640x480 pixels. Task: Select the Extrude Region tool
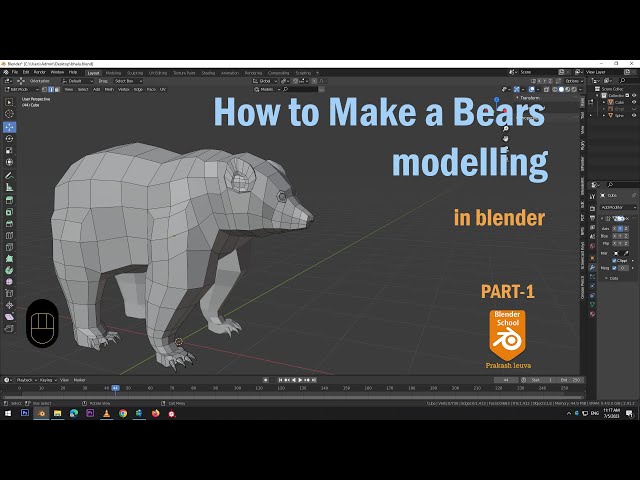(9, 200)
